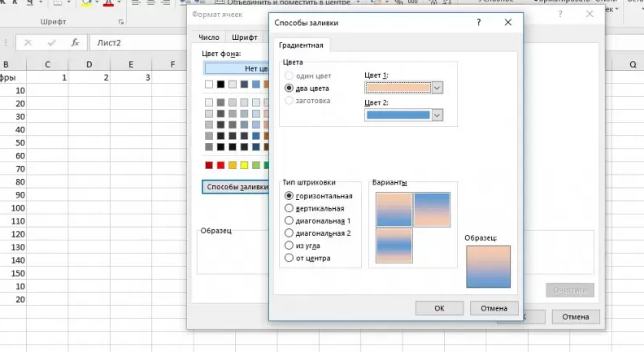Switch to the Число tab
The width and height of the screenshot is (644, 352).
(208, 37)
